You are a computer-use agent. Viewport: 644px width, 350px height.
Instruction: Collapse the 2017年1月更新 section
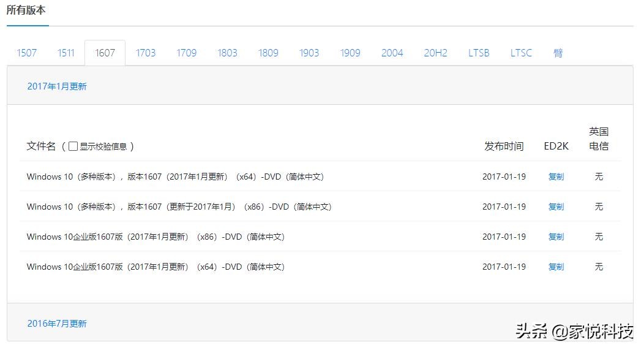(x=57, y=86)
